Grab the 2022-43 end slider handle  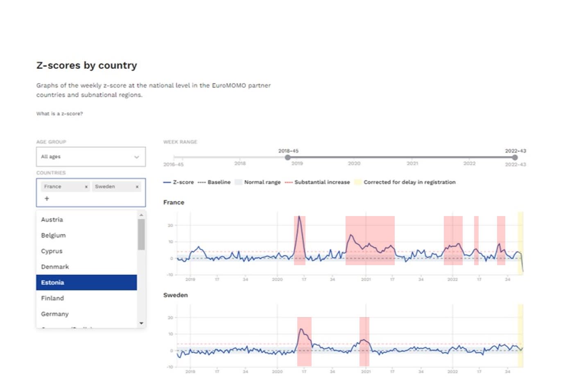[515, 158]
